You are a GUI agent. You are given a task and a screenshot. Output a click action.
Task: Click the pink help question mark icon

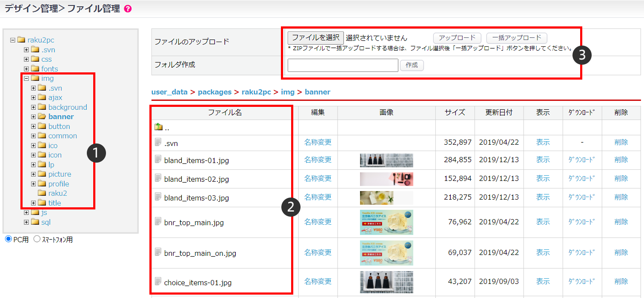pos(128,9)
